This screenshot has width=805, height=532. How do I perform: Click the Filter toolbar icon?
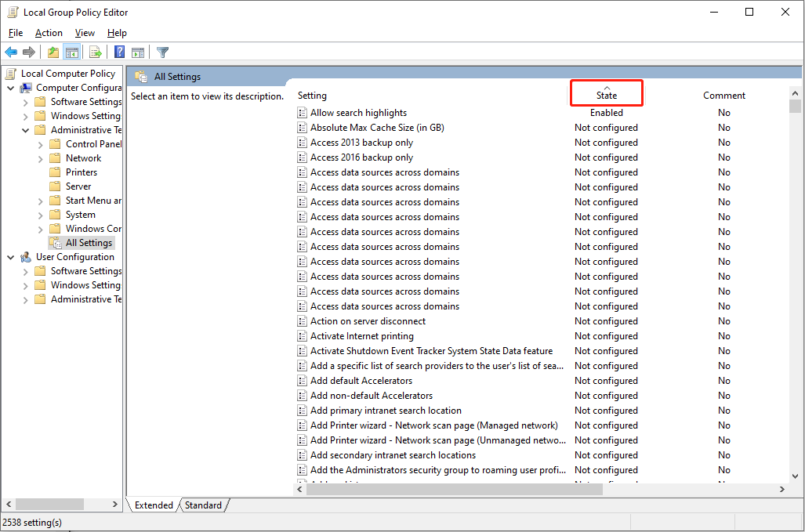tap(162, 52)
